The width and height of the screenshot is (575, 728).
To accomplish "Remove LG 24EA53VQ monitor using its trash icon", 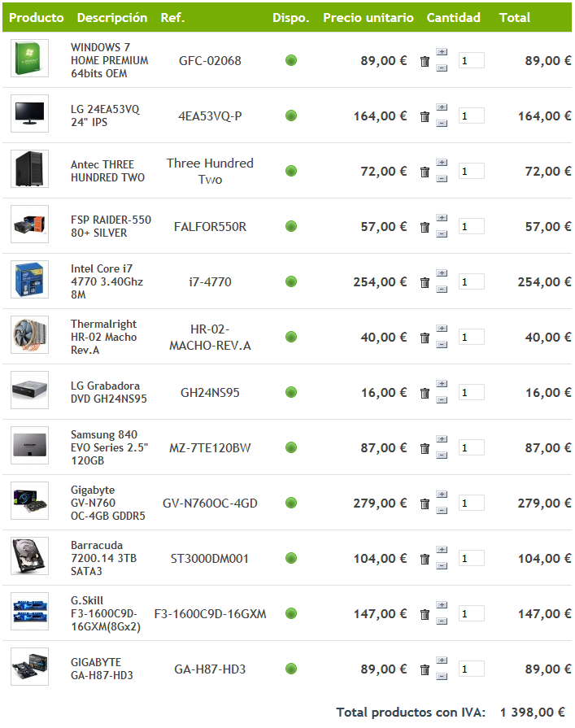I will (x=425, y=116).
